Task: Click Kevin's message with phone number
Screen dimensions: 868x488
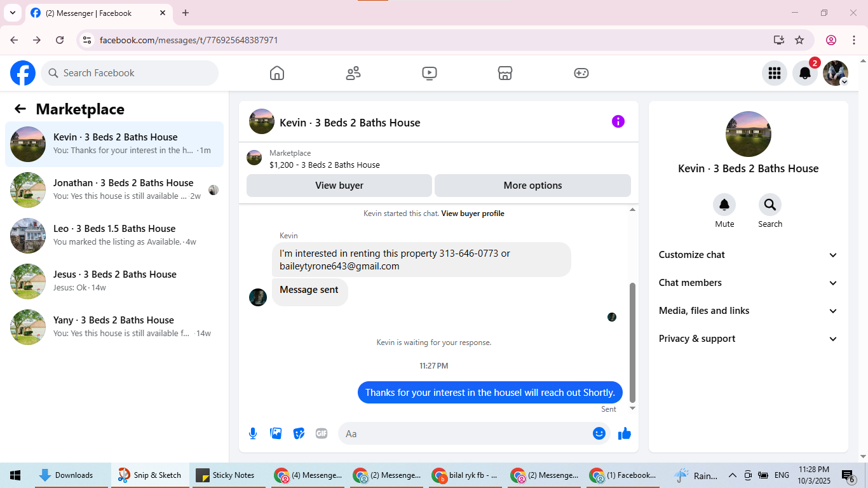Action: [421, 259]
